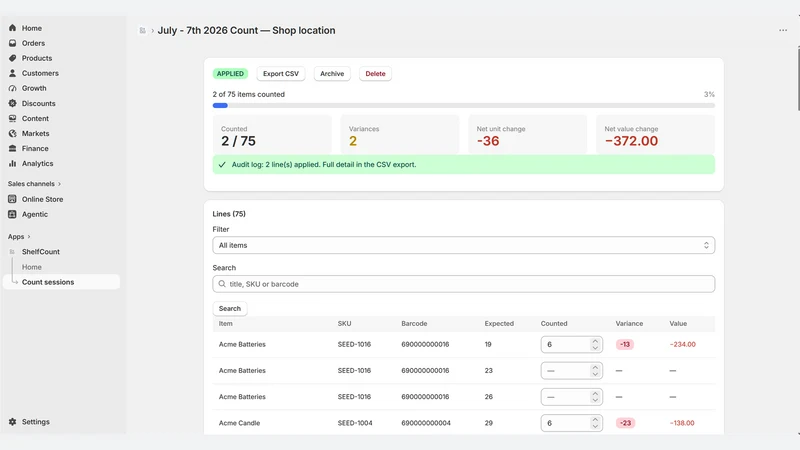Click the Counted field for Acme Candle
This screenshot has width=800, height=450.
[x=571, y=423]
